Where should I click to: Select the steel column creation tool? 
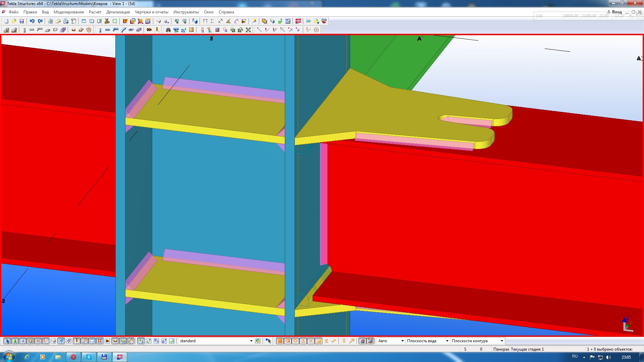click(x=100, y=30)
